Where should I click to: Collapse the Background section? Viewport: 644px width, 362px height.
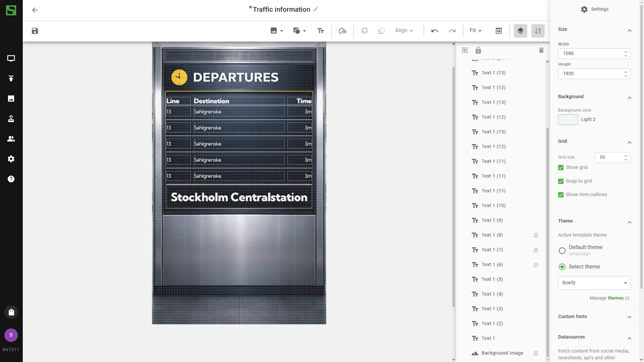pyautogui.click(x=629, y=98)
